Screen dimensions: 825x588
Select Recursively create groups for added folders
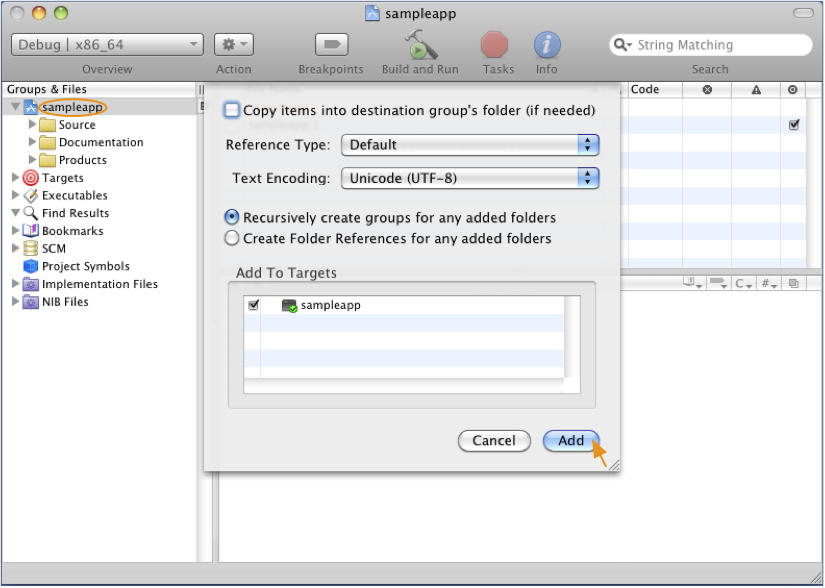click(x=232, y=217)
